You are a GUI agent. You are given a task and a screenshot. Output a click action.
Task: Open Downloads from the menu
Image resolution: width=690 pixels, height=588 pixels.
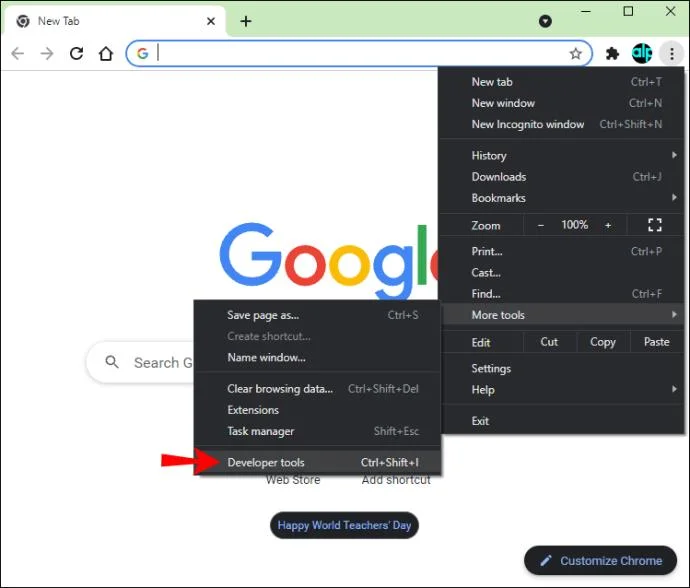tap(562, 176)
